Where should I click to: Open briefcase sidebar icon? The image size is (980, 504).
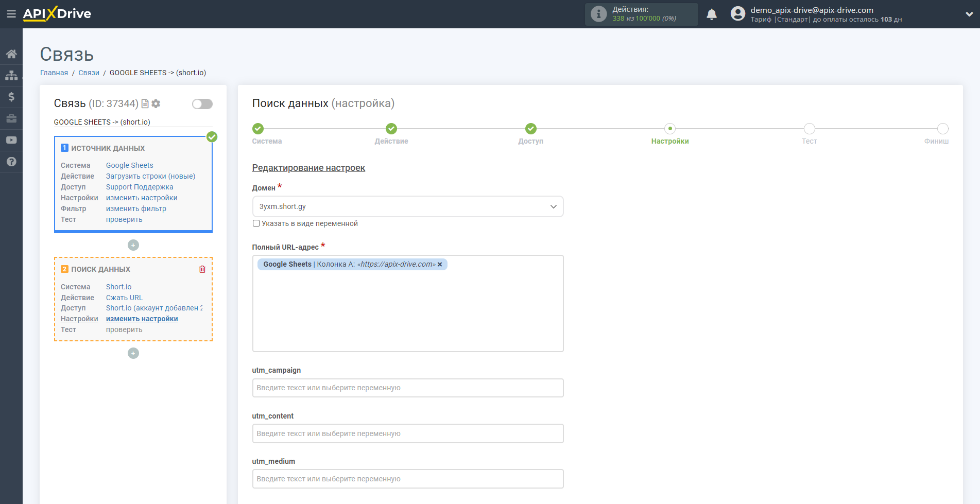11,118
